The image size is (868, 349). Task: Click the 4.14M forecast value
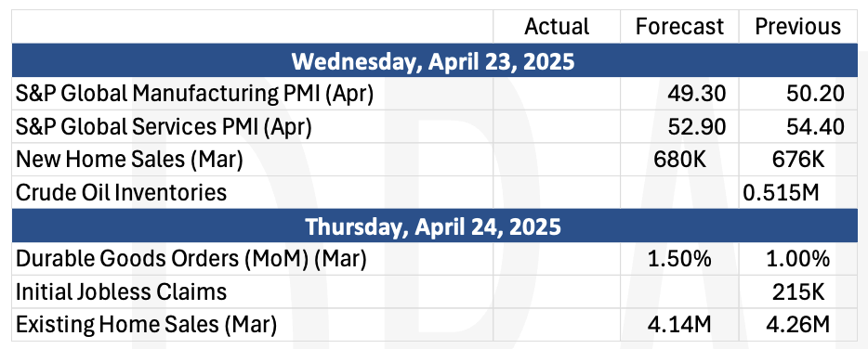(x=679, y=325)
